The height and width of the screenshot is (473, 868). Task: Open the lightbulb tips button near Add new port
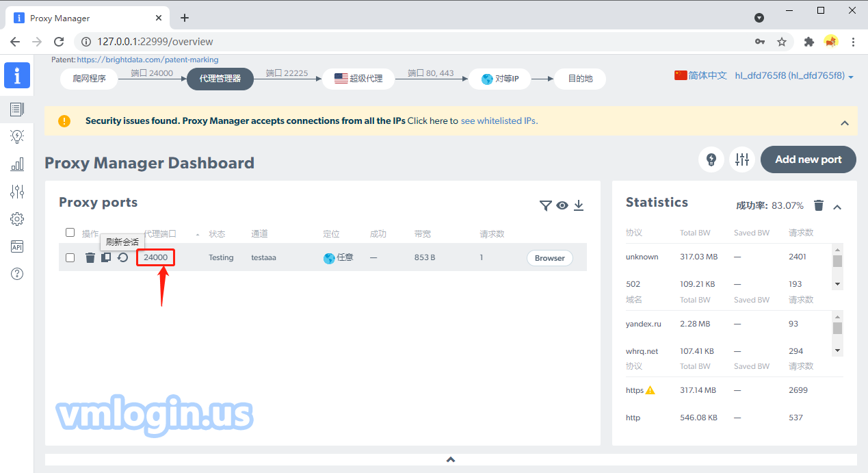711,159
